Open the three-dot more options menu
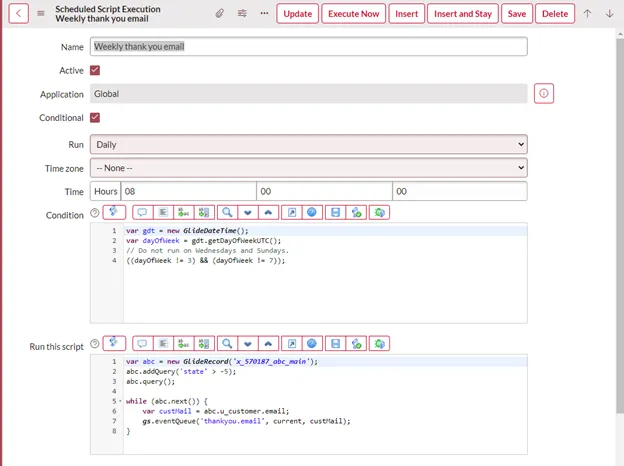Screen dimensions: 624x466 point(264,14)
